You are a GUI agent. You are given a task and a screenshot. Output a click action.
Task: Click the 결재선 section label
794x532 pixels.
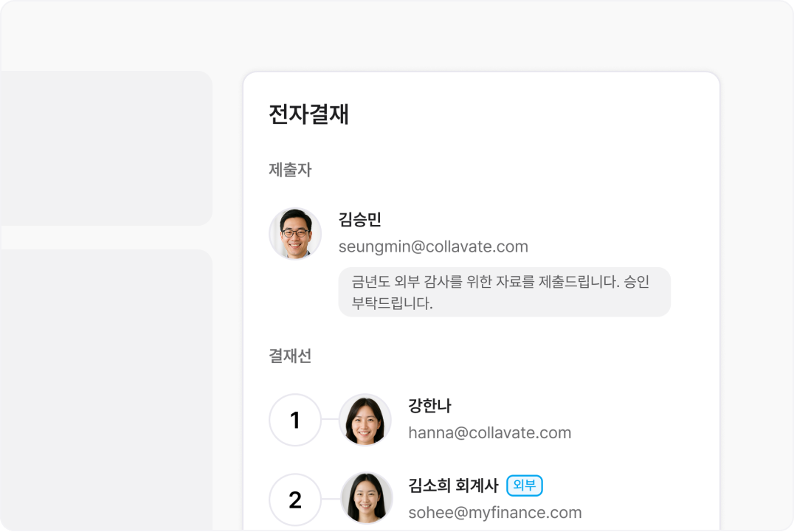click(x=290, y=356)
